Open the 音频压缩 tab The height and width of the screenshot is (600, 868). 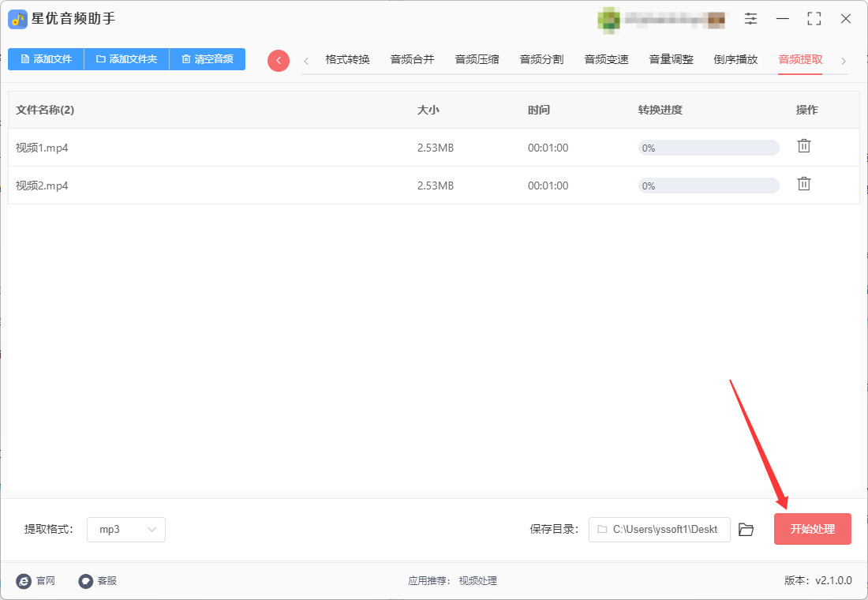pos(477,59)
